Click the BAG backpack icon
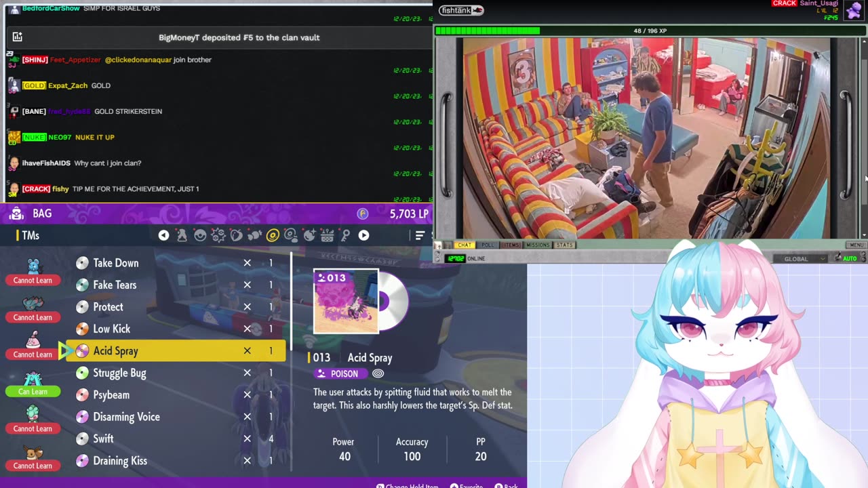868x488 pixels. point(16,213)
